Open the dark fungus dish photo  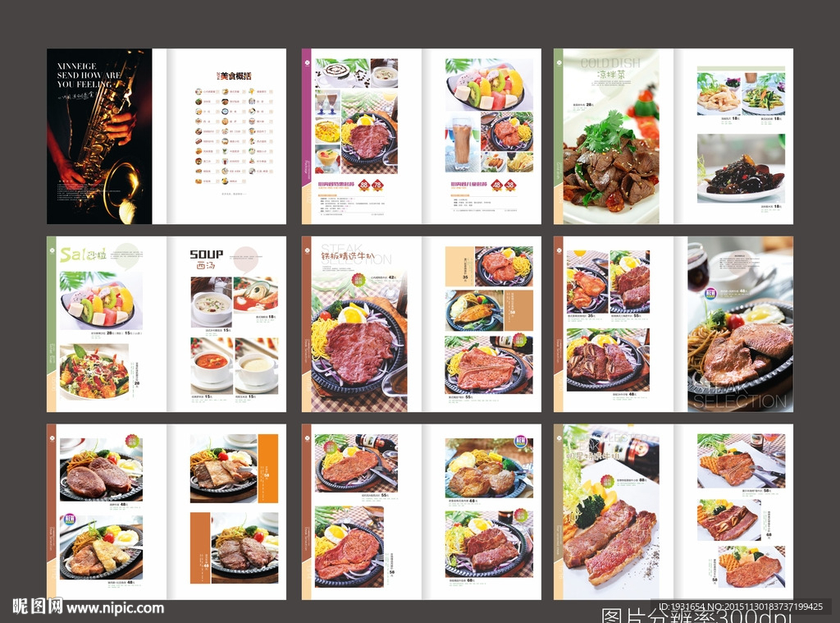coord(741,167)
